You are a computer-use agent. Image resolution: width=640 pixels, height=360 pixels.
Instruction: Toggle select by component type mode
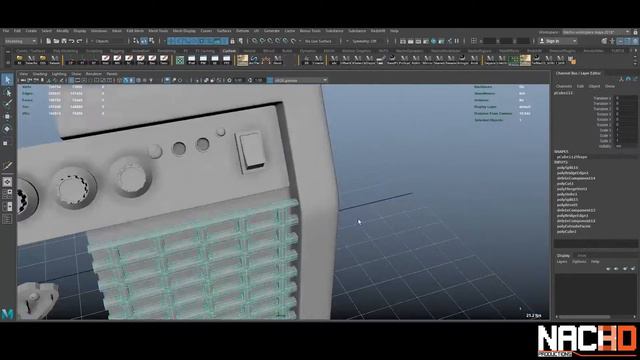tap(151, 41)
